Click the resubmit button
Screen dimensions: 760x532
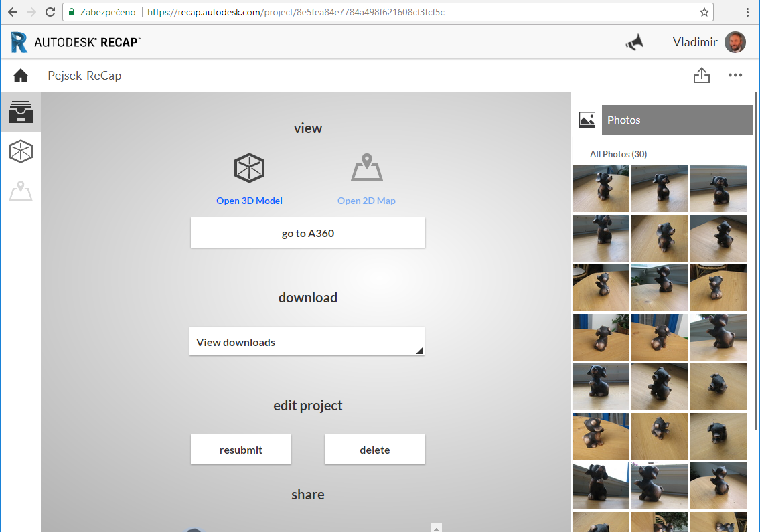point(241,450)
